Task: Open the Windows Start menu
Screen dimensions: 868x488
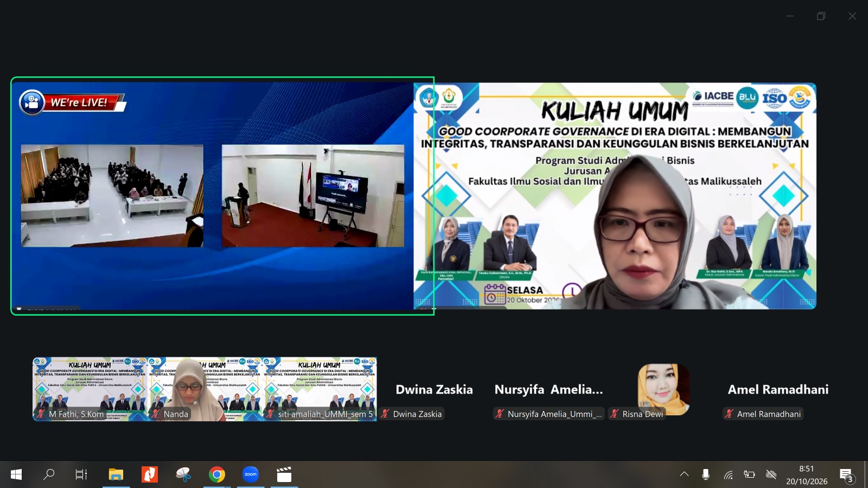Action: click(16, 475)
